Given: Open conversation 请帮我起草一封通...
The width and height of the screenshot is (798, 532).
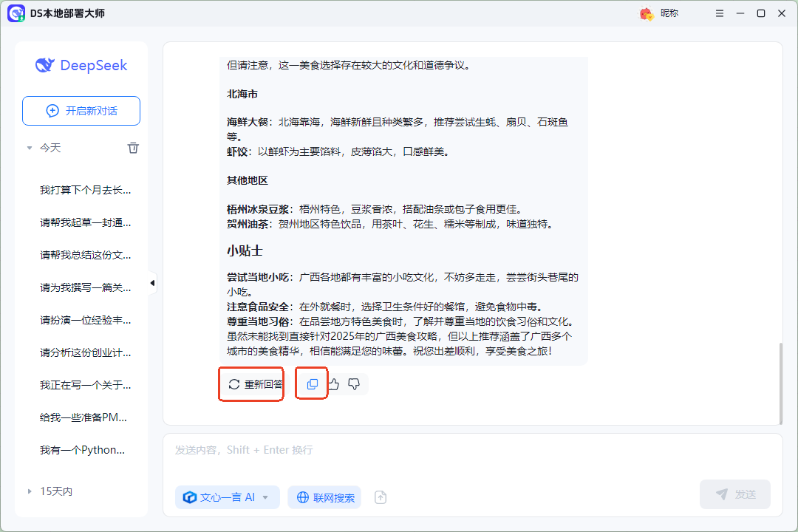Looking at the screenshot, I should tap(86, 222).
